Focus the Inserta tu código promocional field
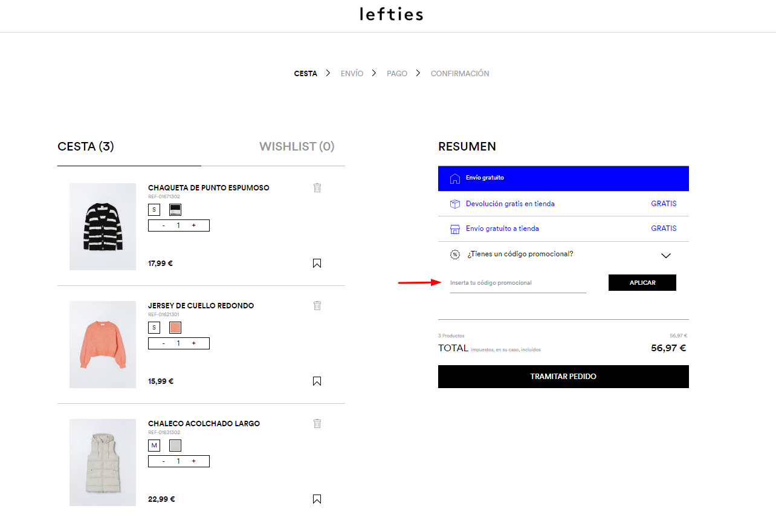The width and height of the screenshot is (776, 532). tap(518, 283)
